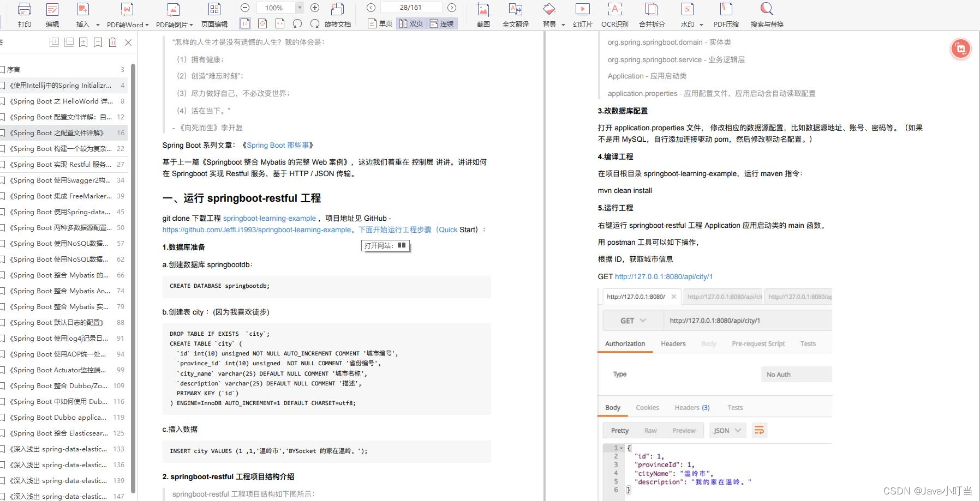This screenshot has width=980, height=501.
Task: Click the page number field 28/161
Action: click(410, 8)
